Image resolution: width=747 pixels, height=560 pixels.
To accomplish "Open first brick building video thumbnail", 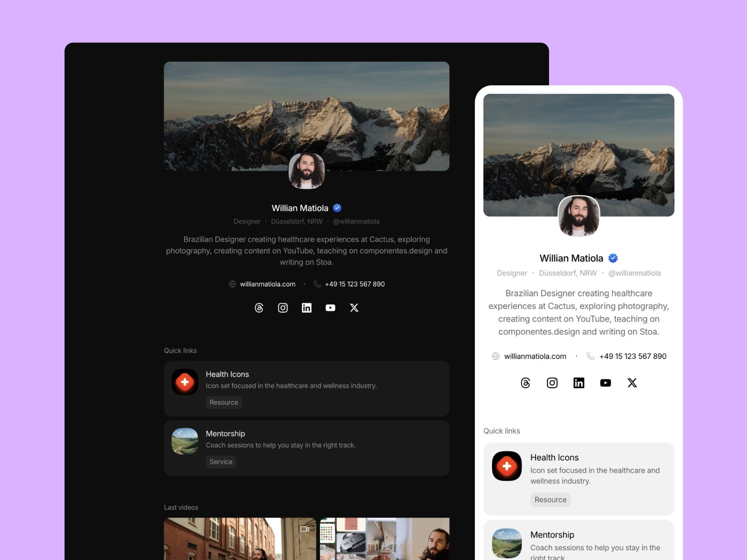I will tap(240, 539).
